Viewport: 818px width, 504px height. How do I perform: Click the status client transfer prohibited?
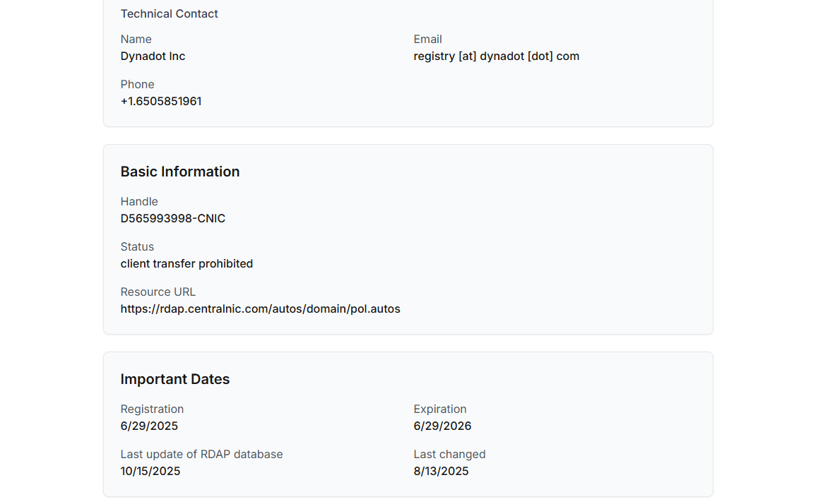tap(186, 264)
